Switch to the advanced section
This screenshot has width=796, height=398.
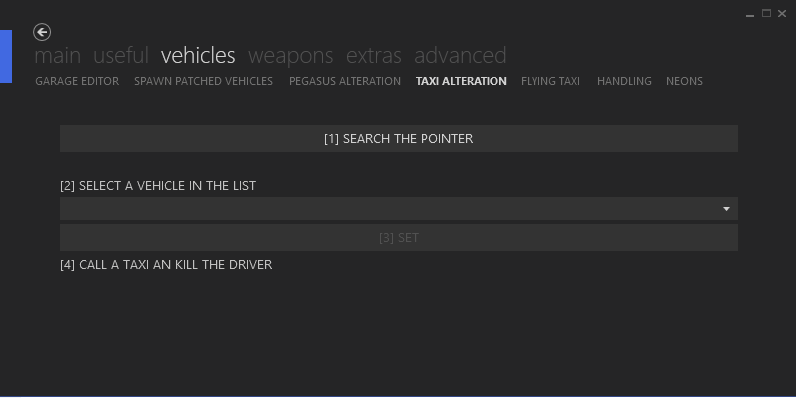[x=460, y=55]
